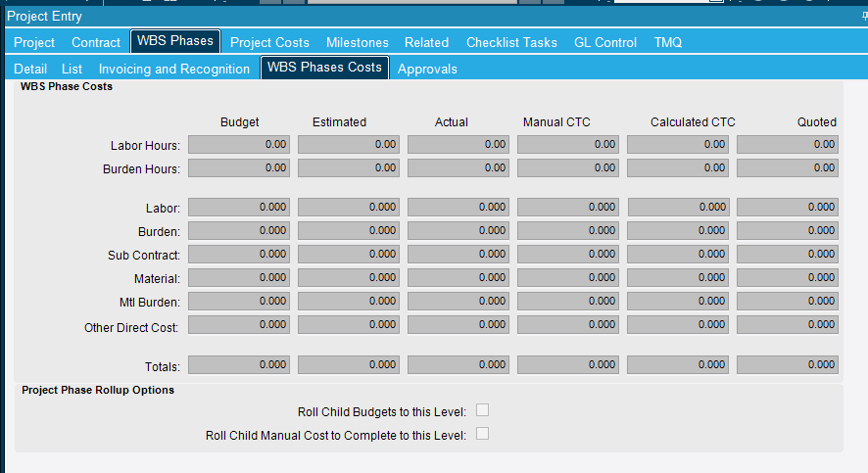The image size is (868, 473).
Task: Select Manual CTC Labor Hours field
Action: [x=568, y=144]
